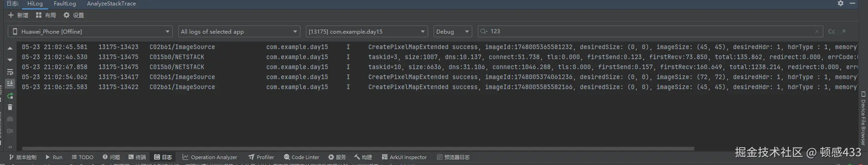Open the AnalyzeStackTrace tab
868x165 pixels.
(x=111, y=4)
